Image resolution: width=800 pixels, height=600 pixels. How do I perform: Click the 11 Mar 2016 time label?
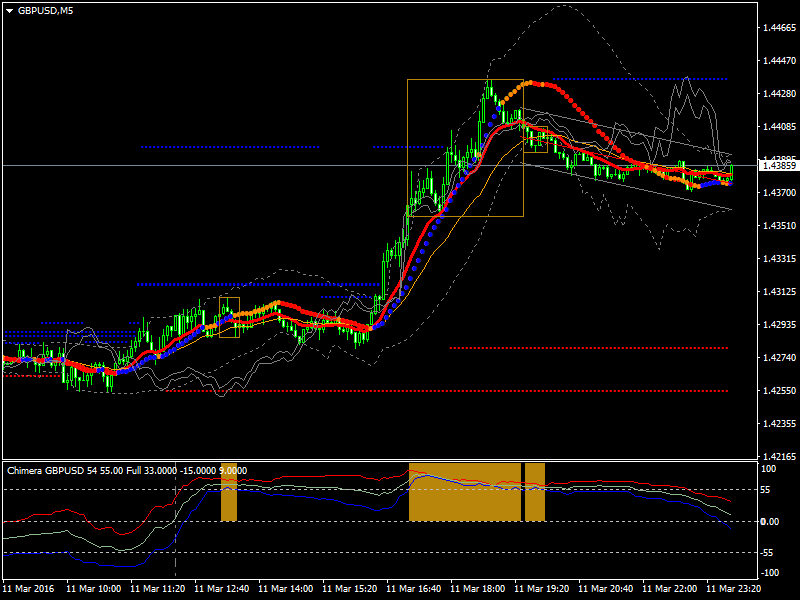[x=28, y=589]
